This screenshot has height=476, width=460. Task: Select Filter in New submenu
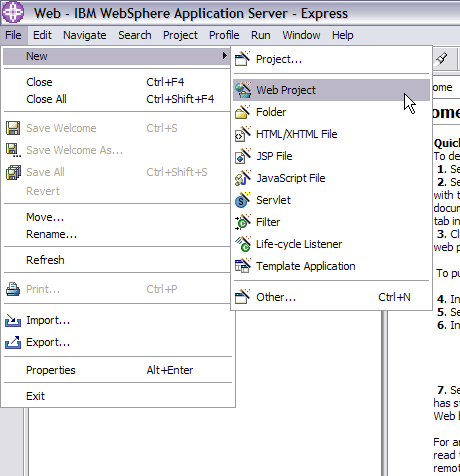[331, 222]
